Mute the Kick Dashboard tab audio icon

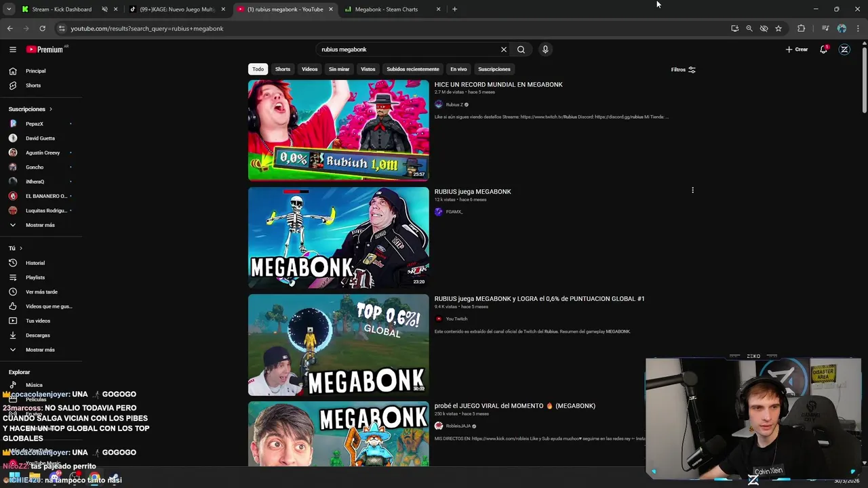tap(105, 9)
